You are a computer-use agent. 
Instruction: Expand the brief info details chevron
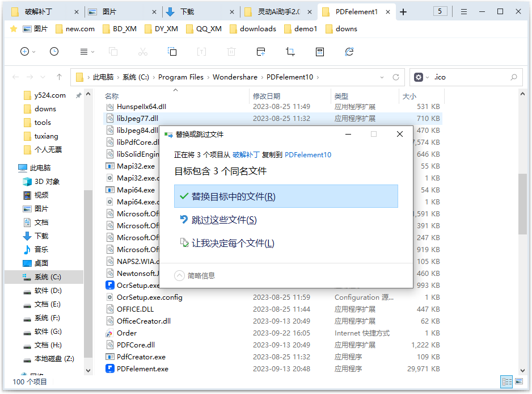tap(179, 276)
